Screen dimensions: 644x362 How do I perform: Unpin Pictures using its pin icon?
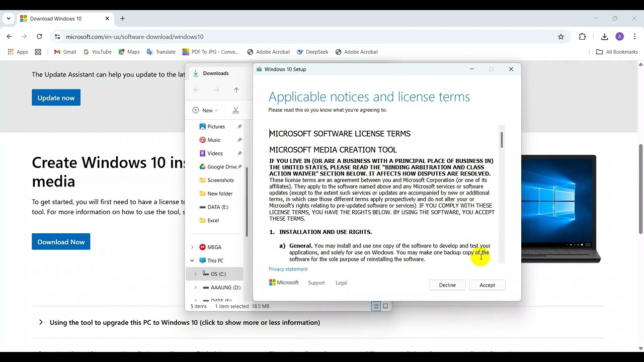[239, 127]
